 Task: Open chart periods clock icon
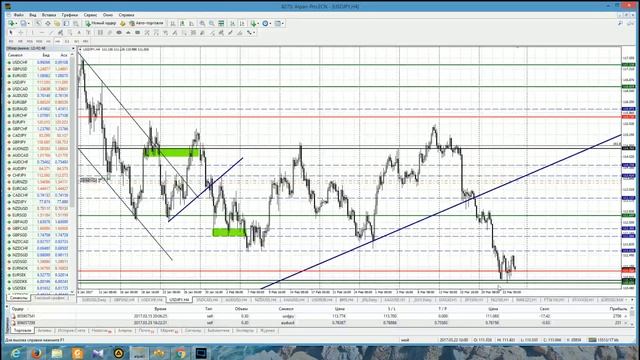point(265,23)
